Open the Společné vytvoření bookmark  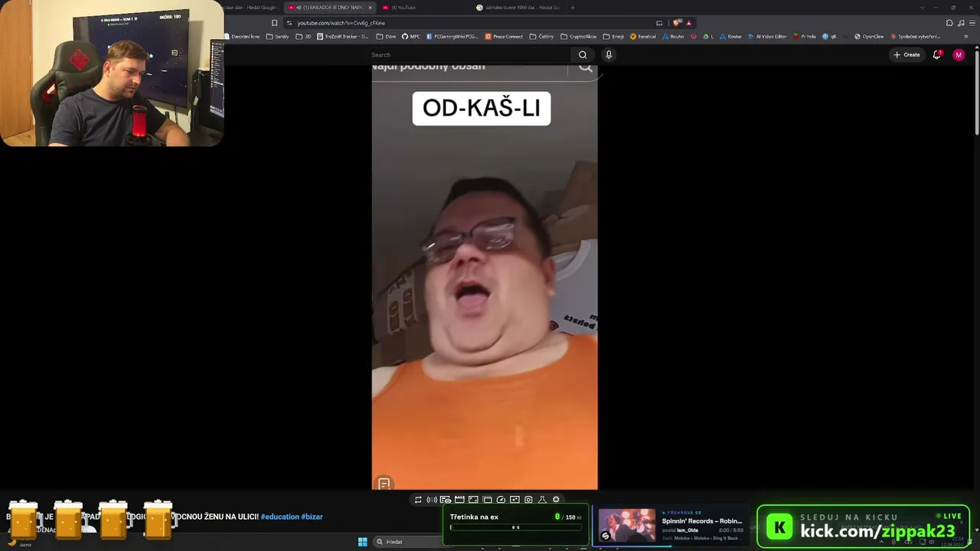click(x=915, y=36)
